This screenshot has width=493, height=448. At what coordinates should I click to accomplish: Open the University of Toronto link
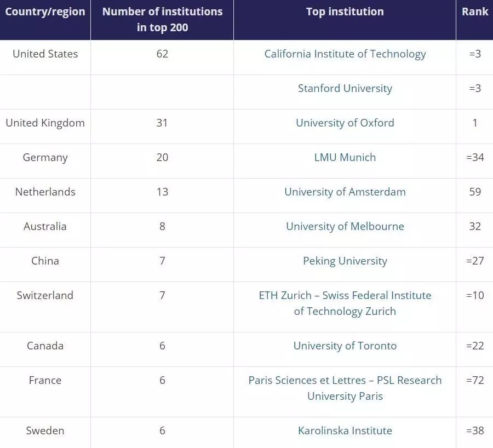(x=345, y=346)
